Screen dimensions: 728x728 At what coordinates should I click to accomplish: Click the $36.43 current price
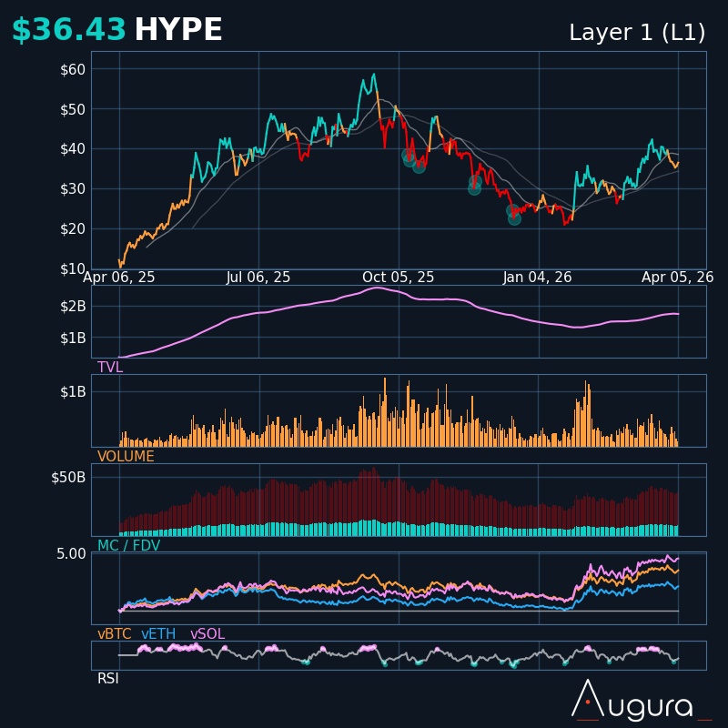[69, 31]
